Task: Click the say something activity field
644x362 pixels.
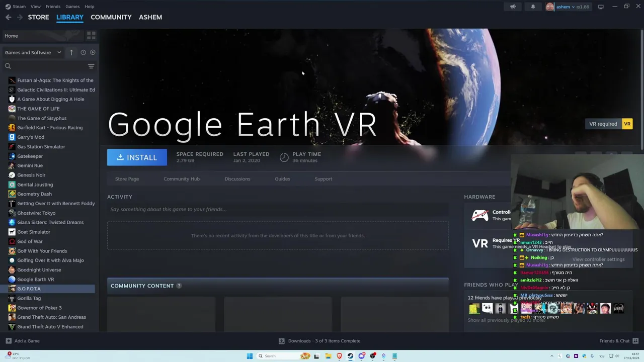Action: [x=278, y=210]
